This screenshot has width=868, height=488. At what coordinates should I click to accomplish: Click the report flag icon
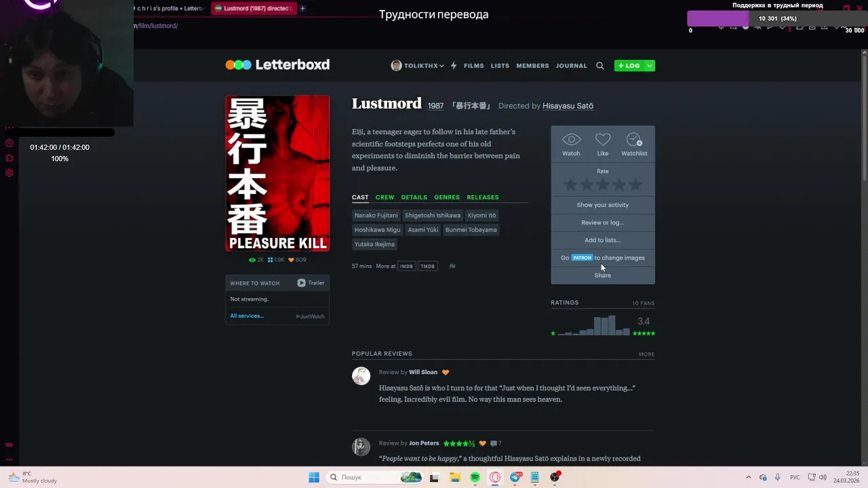452,266
